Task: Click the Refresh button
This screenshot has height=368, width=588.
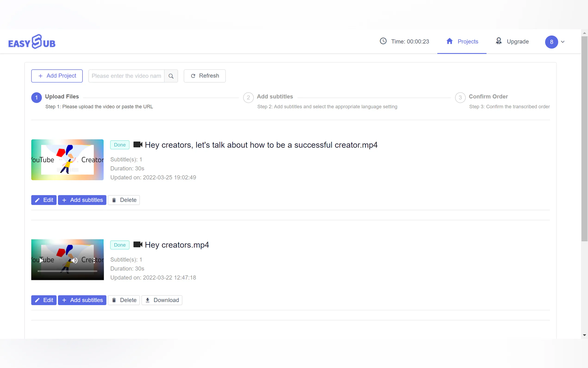Action: click(x=204, y=76)
